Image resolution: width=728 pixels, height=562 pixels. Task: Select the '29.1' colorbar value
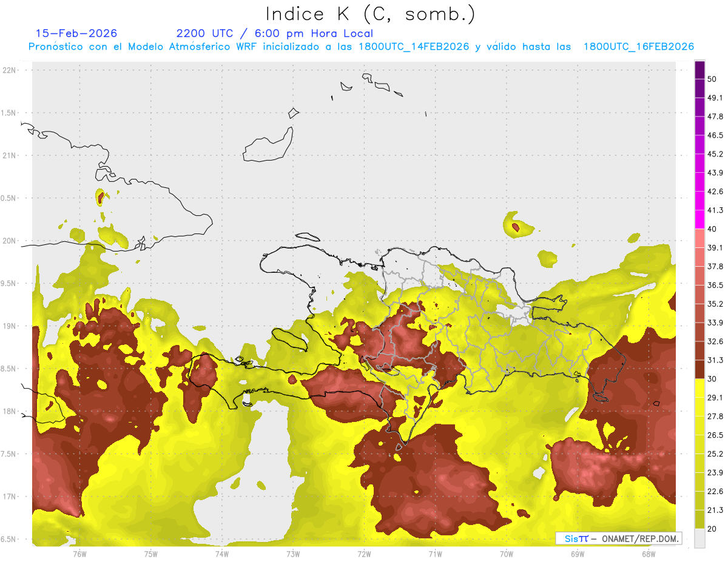(715, 398)
